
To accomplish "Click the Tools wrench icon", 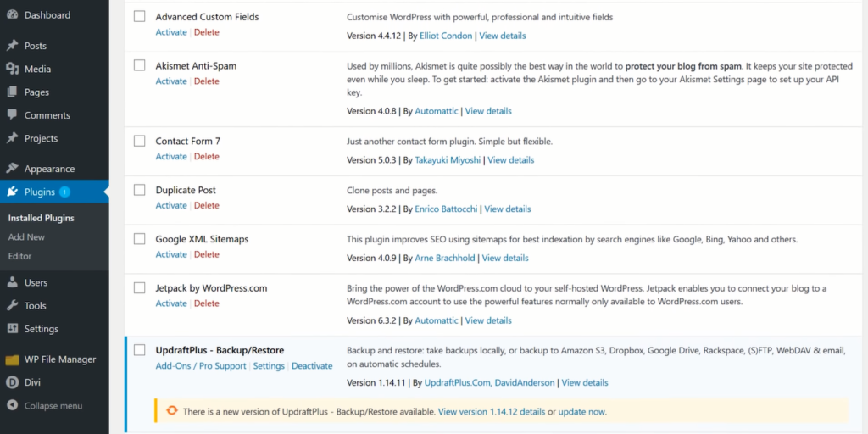I will (12, 305).
